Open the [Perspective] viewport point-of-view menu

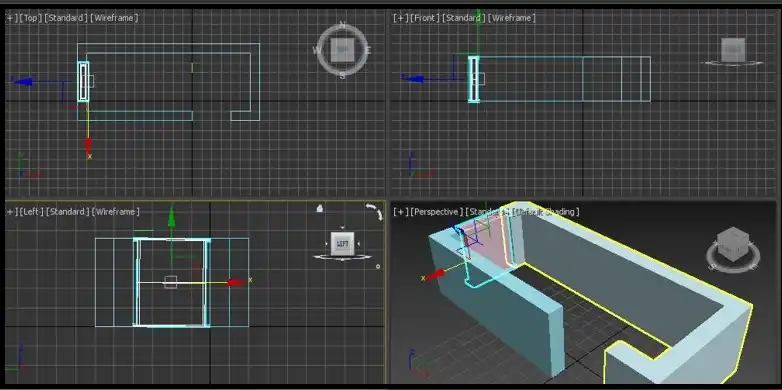point(436,212)
